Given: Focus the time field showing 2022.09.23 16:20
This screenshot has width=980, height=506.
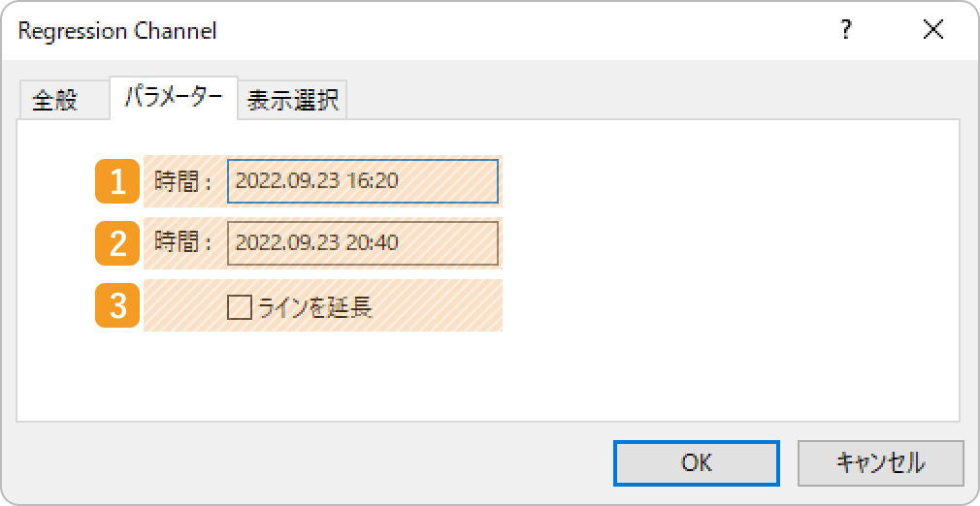Looking at the screenshot, I should (363, 181).
